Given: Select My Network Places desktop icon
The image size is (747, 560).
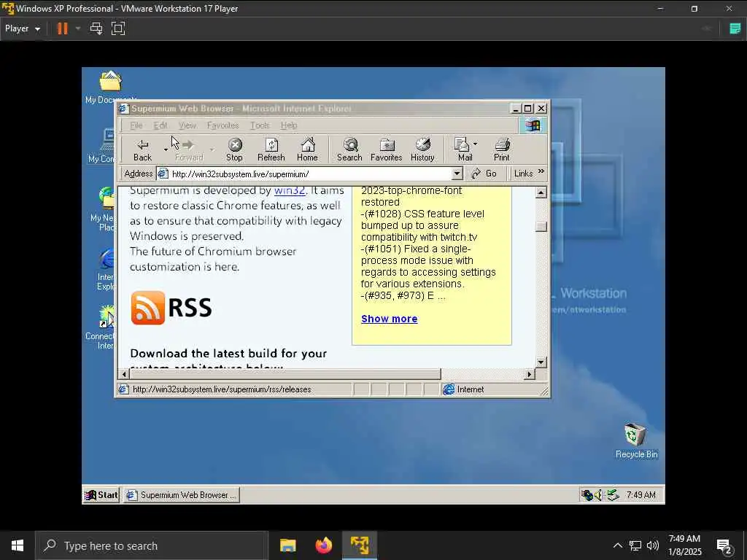Looking at the screenshot, I should coord(103,209).
